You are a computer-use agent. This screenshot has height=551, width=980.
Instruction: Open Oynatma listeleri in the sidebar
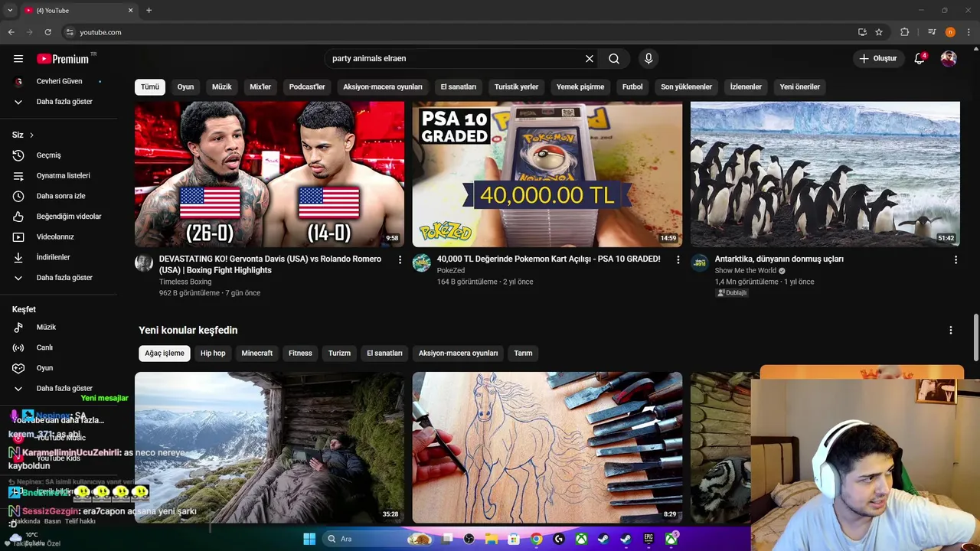[59, 176]
